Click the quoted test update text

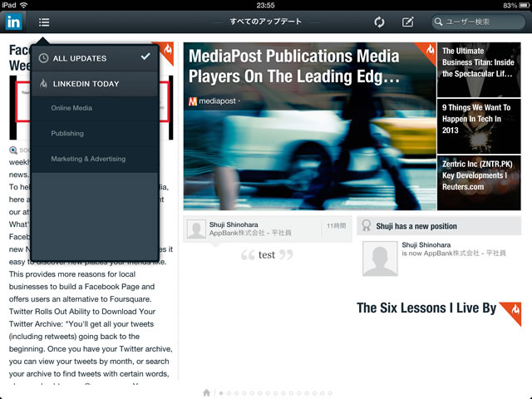(267, 255)
